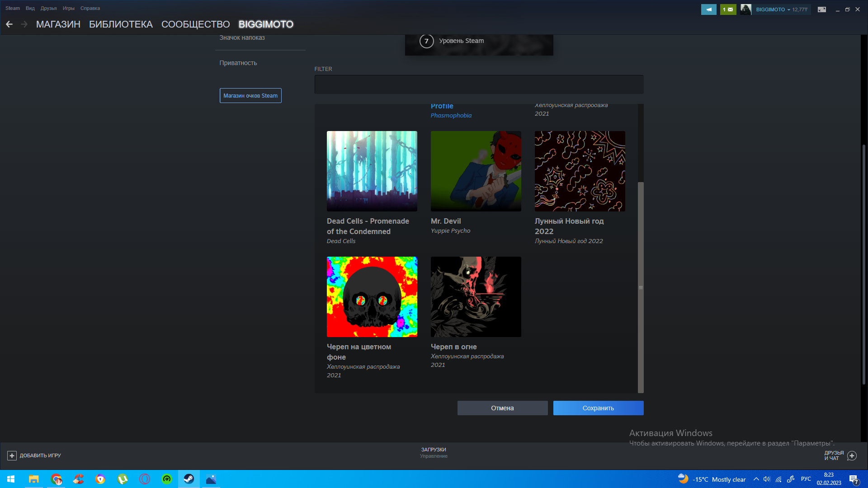Open the BIGGIMOTO profile tab
The image size is (868, 488).
click(266, 24)
